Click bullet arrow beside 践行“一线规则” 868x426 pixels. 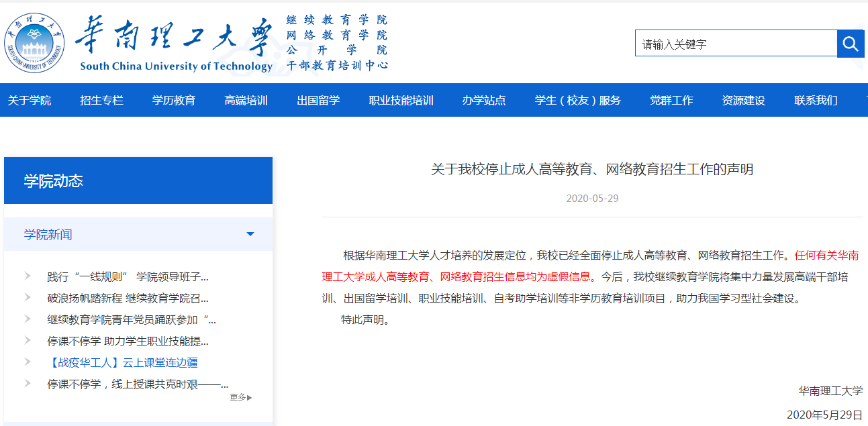tap(28, 276)
